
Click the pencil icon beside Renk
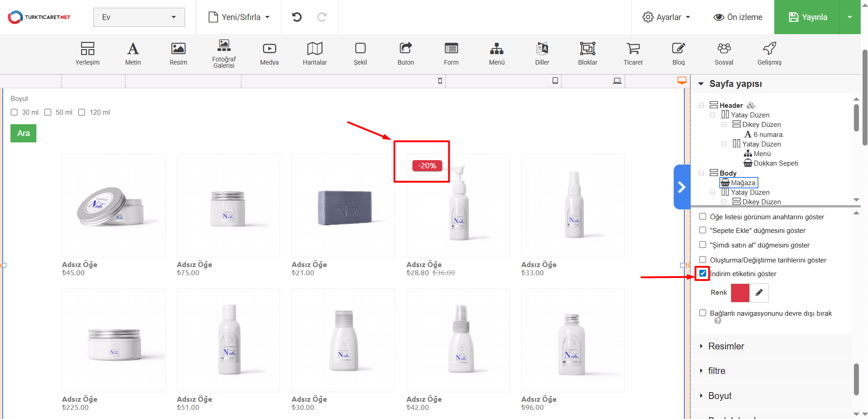pos(759,293)
